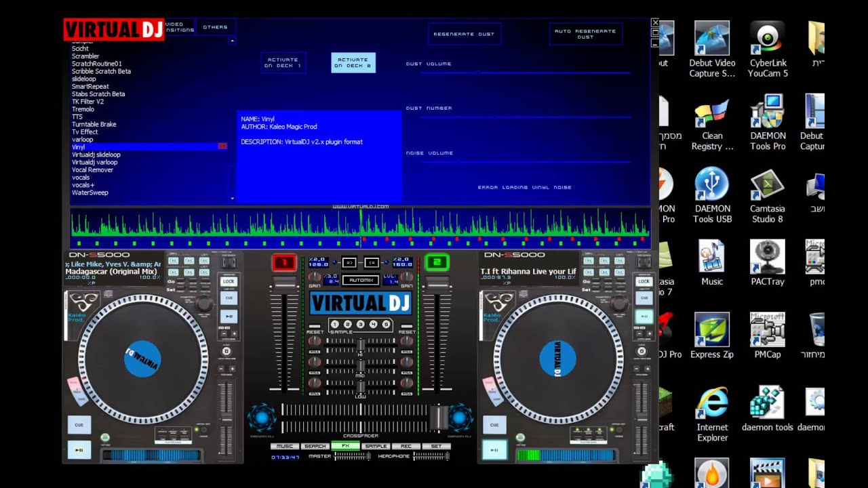Viewport: 868px width, 488px height.
Task: Toggle LOCK on the left deck
Action: pyautogui.click(x=229, y=281)
